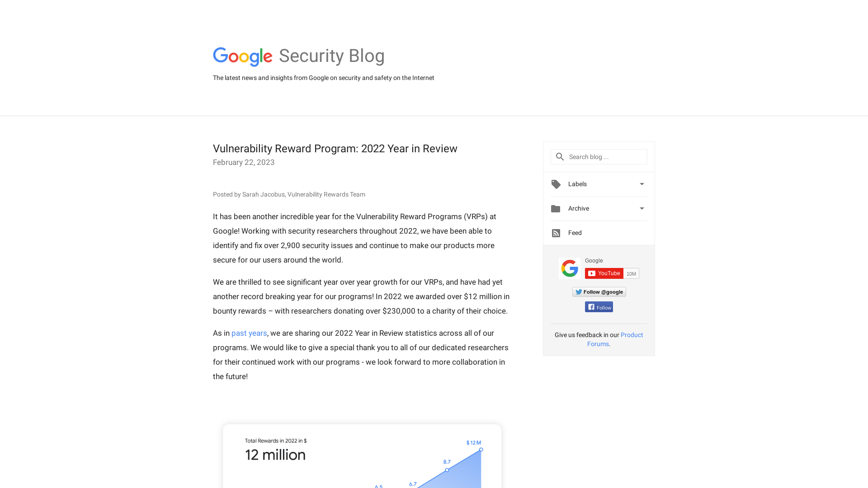Click the blog subtitle description area
This screenshot has height=488, width=868.
[323, 78]
